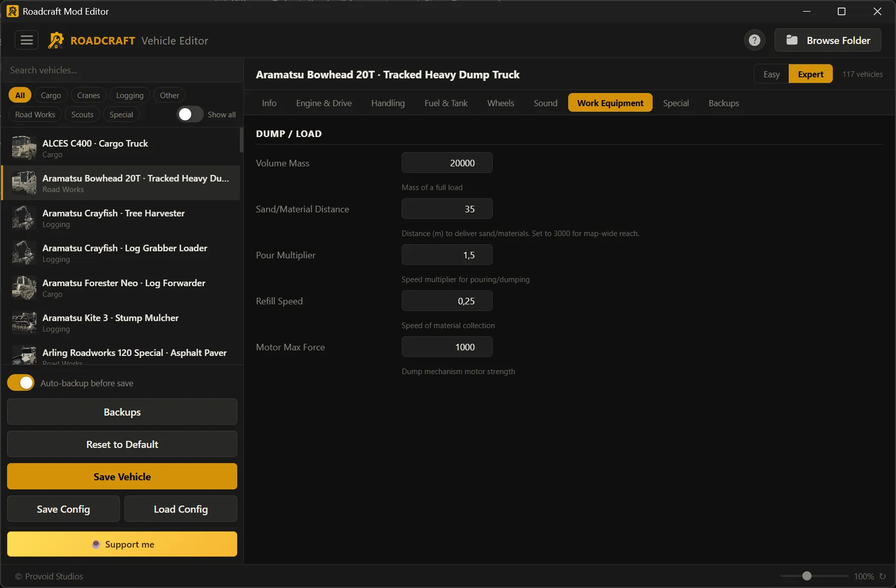
Task: Click the zoom reset refresh icon
Action: 882,576
